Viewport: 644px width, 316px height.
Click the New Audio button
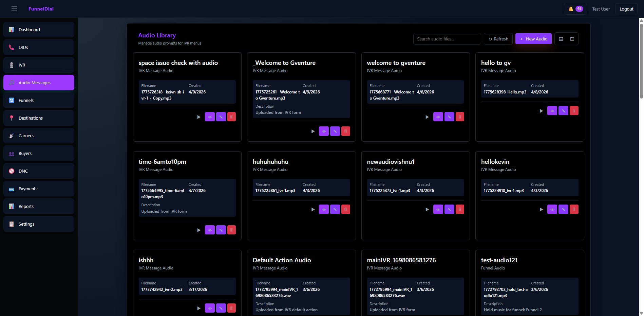533,39
